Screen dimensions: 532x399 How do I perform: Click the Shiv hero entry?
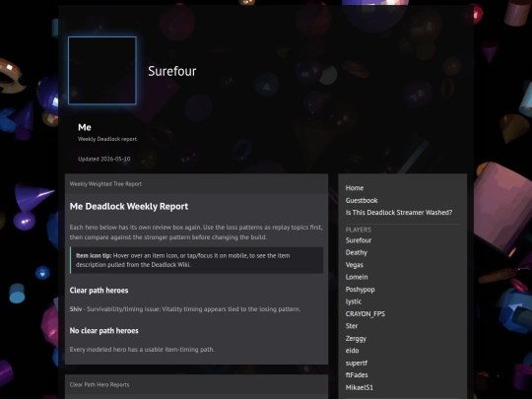[76, 309]
